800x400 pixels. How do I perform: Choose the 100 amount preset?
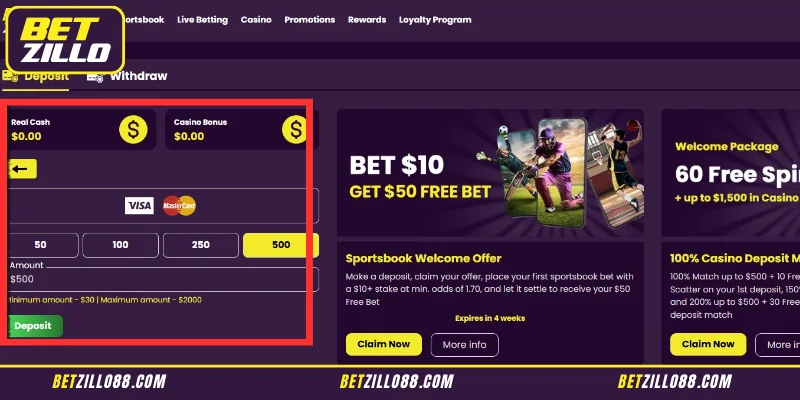120,245
